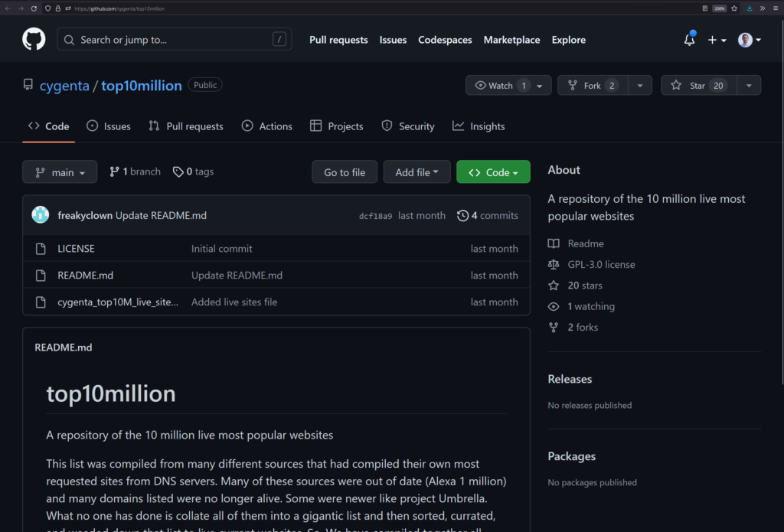784x532 pixels.
Task: Click the permissions icon in the address bar
Action: coord(68,8)
